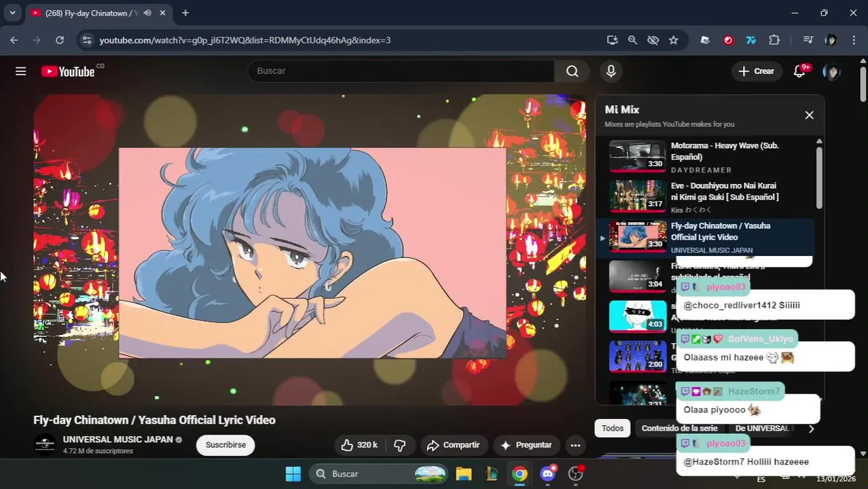
Task: Open the 4:03 video thumbnail in playlist
Action: [638, 316]
